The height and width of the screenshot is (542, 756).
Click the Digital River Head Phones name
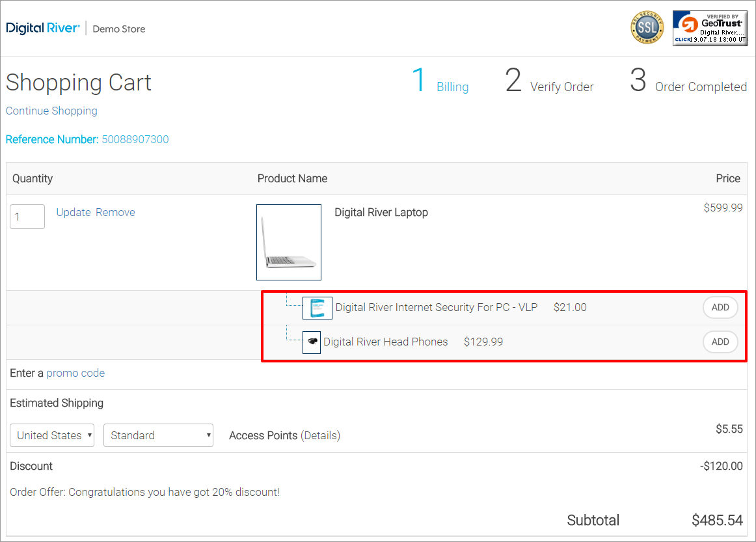click(x=386, y=342)
